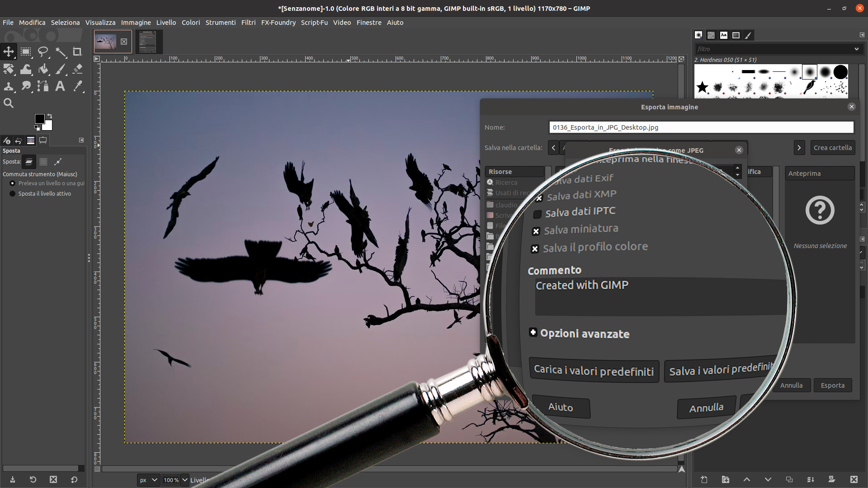Select the Free Select lasso tool
This screenshot has height=488, width=868.
pos(43,52)
